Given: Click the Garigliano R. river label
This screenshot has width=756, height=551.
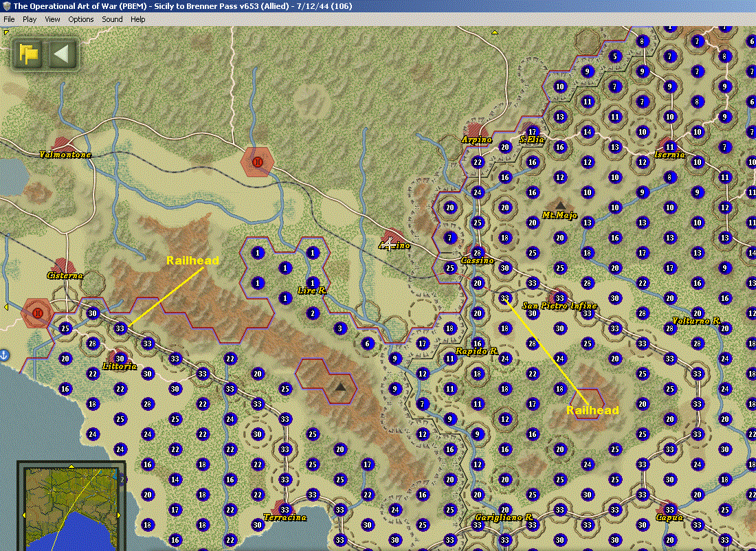Looking at the screenshot, I should click(x=504, y=517).
